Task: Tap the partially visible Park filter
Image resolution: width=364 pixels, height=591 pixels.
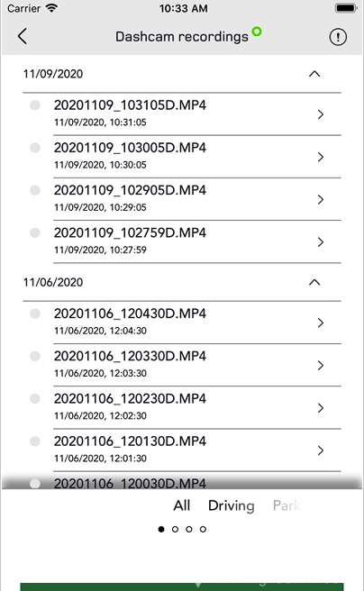Action: (286, 505)
